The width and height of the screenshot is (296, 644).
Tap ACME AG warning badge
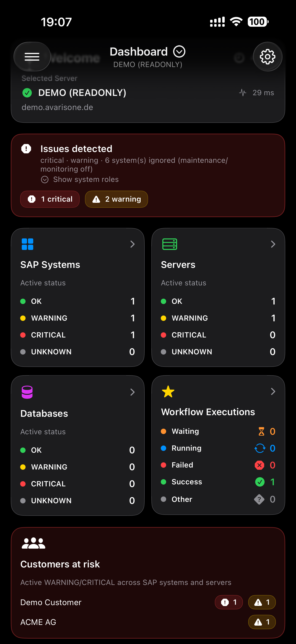coord(262,622)
